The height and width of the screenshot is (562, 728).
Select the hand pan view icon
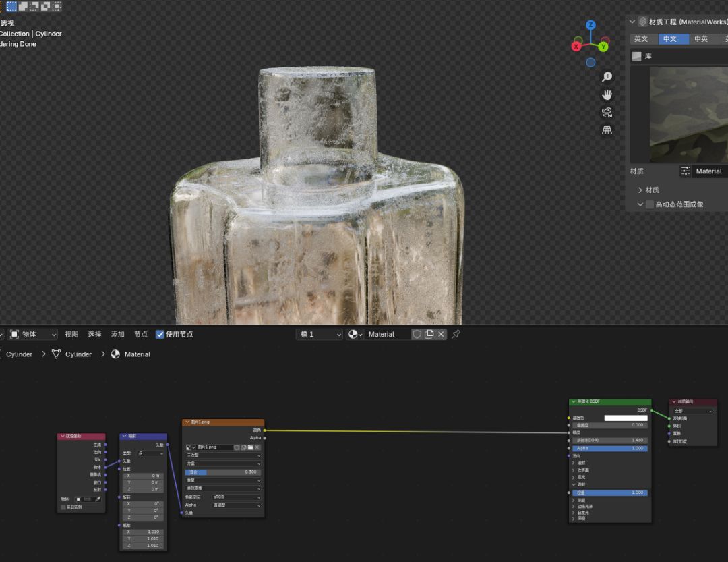(607, 94)
